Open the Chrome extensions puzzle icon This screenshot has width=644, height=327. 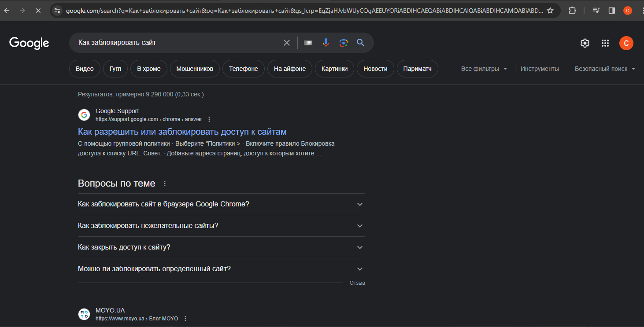(x=572, y=11)
